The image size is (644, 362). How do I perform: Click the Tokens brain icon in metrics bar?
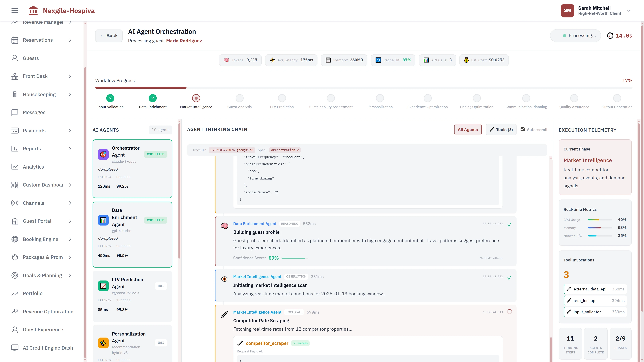pos(227,60)
